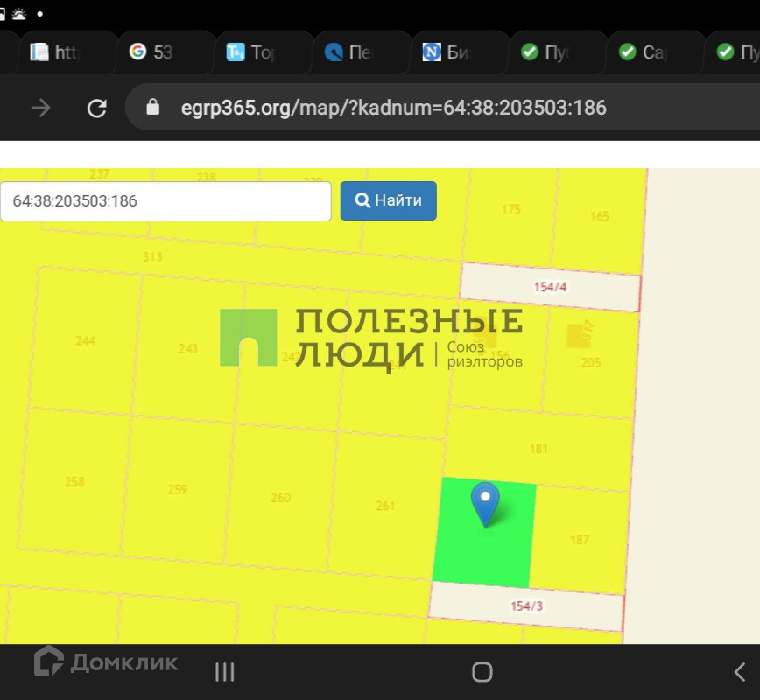Select parcel 154/4 on the map

[x=550, y=287]
